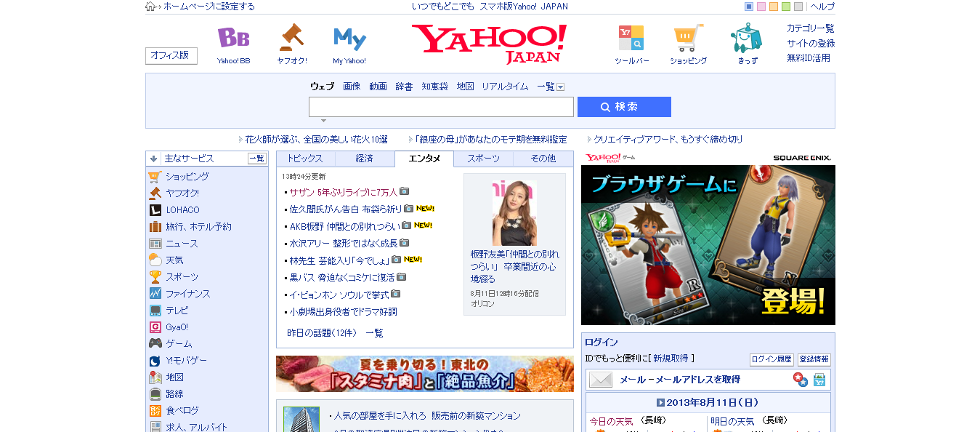Select the green theme color swatch
This screenshot has height=432, width=980.
[x=786, y=7]
